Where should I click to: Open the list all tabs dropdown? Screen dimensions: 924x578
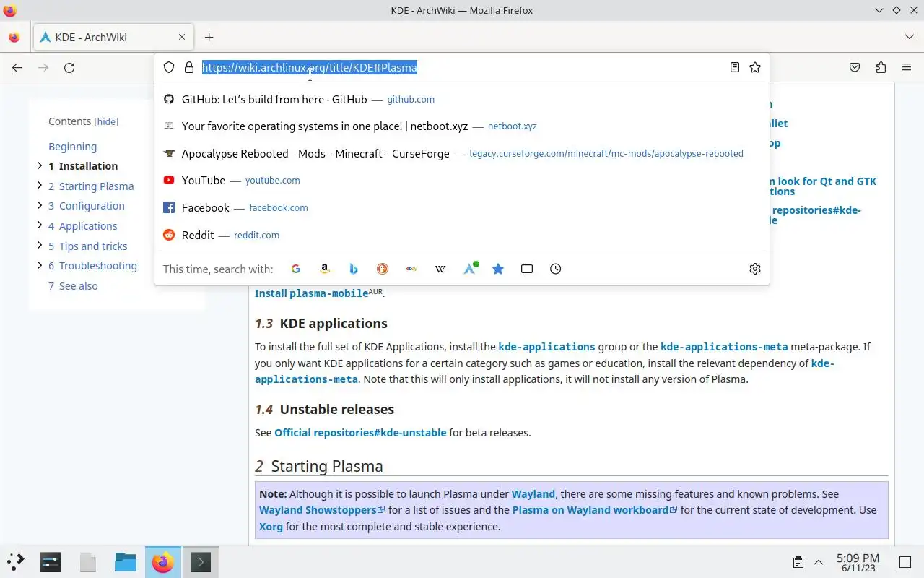coord(909,38)
